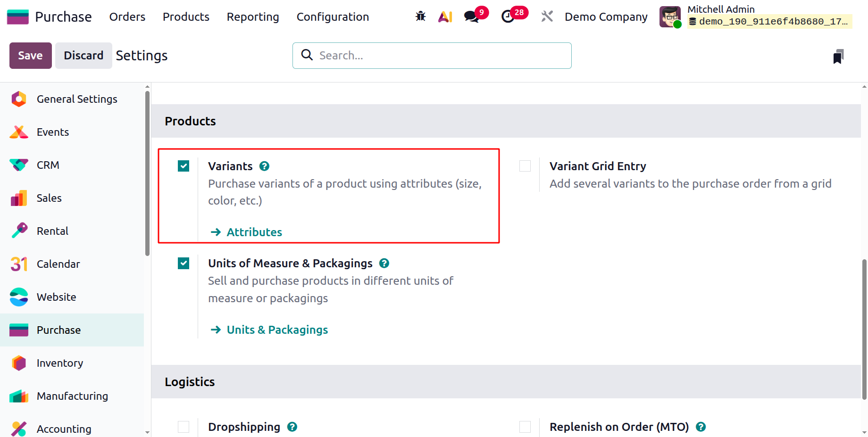Screen dimensions: 868x437
Task: Open Website settings from the sidebar
Action: [56, 297]
